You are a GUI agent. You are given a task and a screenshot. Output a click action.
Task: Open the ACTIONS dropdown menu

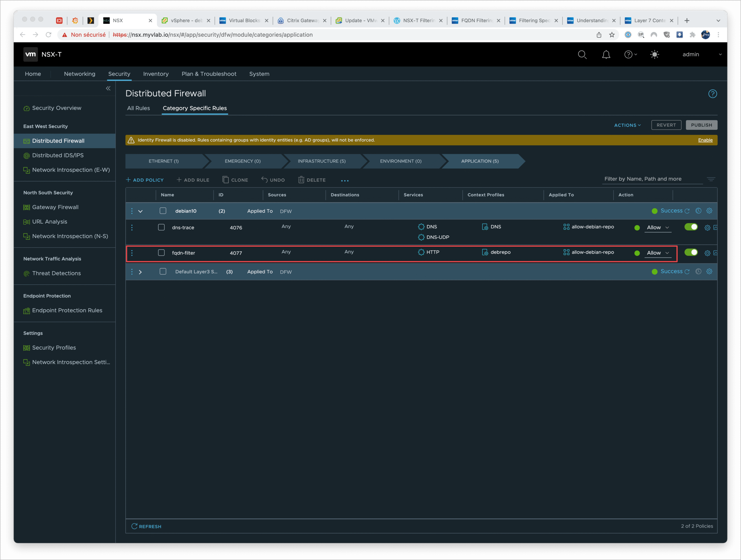click(627, 125)
